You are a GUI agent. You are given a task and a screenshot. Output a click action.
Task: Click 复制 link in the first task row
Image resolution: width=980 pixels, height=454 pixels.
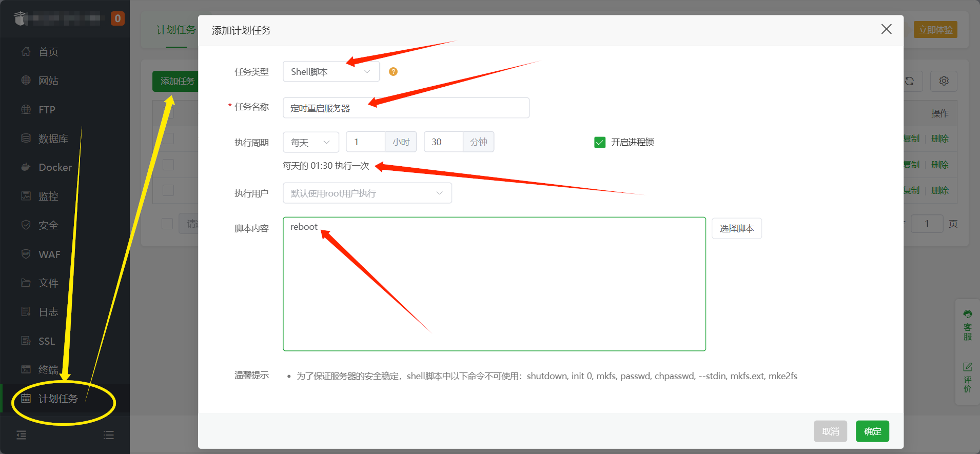912,139
